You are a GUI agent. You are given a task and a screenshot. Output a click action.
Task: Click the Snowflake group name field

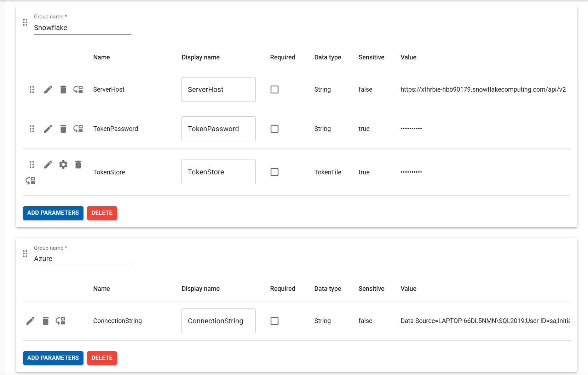(82, 28)
